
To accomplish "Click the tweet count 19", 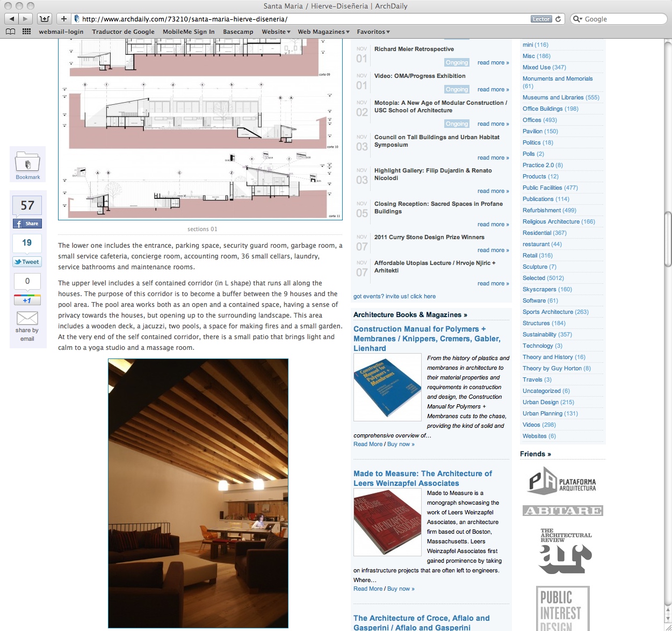I will [x=27, y=242].
